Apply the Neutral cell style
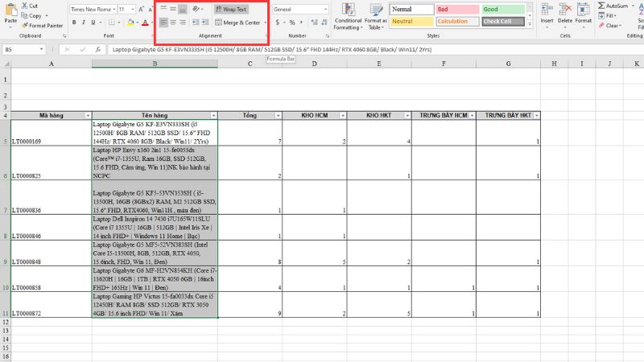 click(411, 22)
